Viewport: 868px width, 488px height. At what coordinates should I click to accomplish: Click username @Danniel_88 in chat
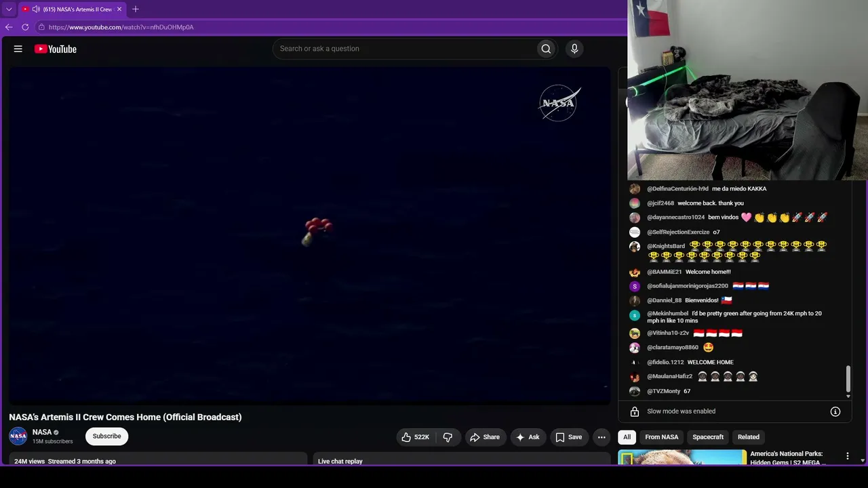[665, 300]
